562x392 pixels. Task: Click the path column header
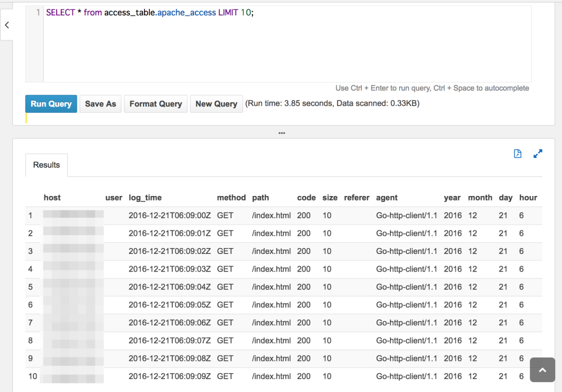point(261,197)
